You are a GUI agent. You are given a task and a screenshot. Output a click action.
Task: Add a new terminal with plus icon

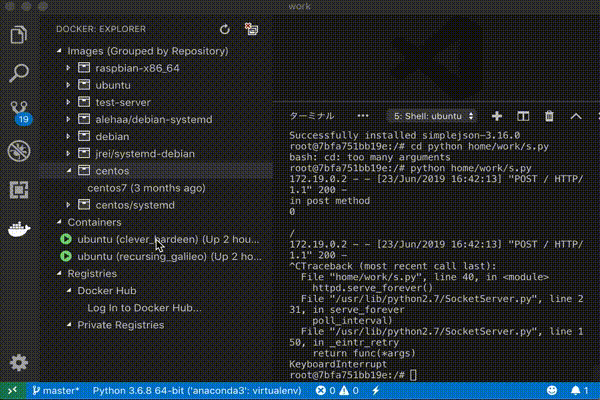point(497,116)
